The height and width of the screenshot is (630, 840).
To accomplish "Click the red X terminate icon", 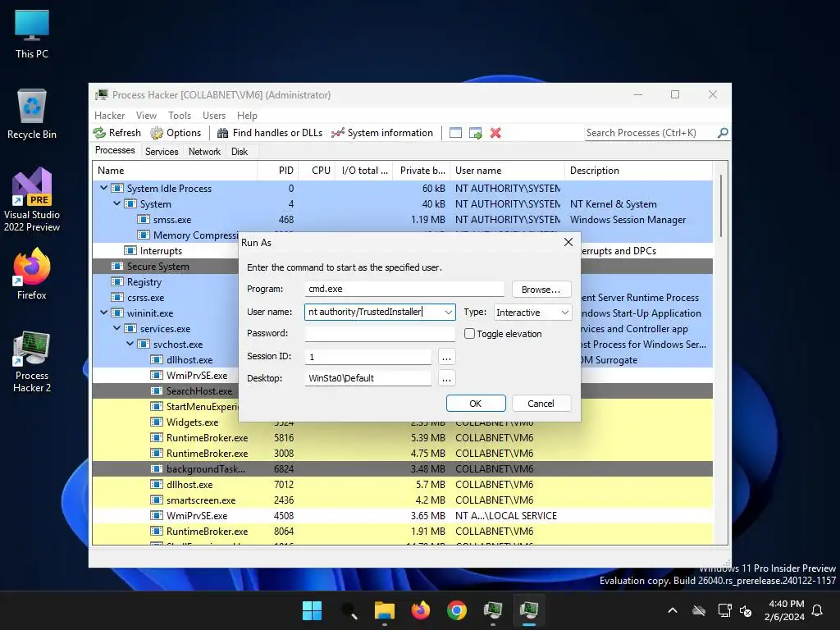I will [x=495, y=133].
